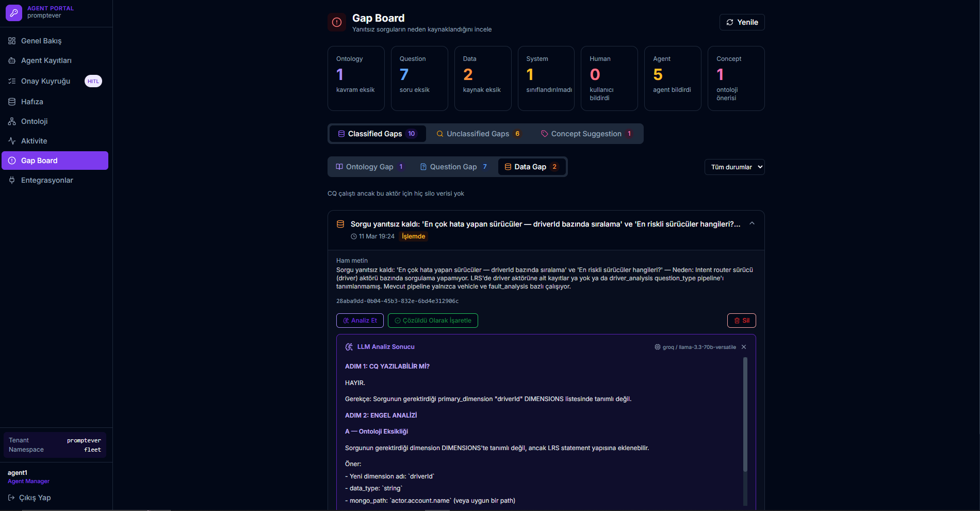Select the Concept Suggestion tab

click(x=586, y=134)
